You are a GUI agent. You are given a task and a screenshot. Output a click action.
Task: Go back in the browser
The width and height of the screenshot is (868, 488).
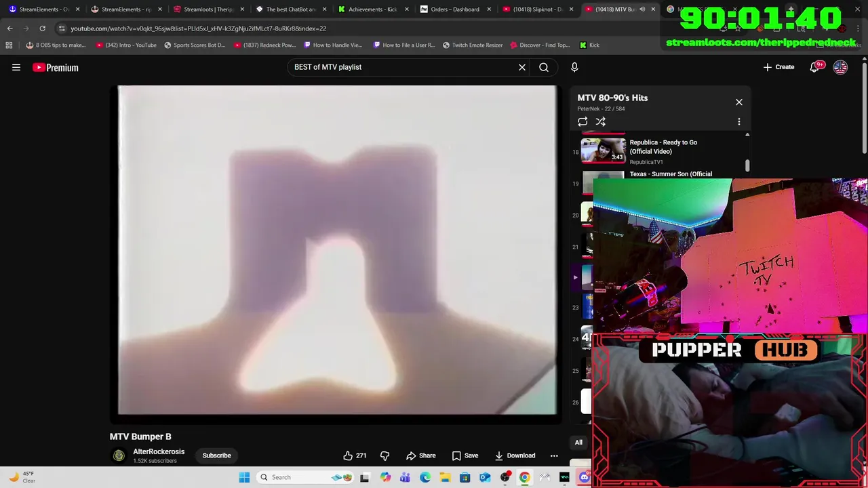[10, 28]
